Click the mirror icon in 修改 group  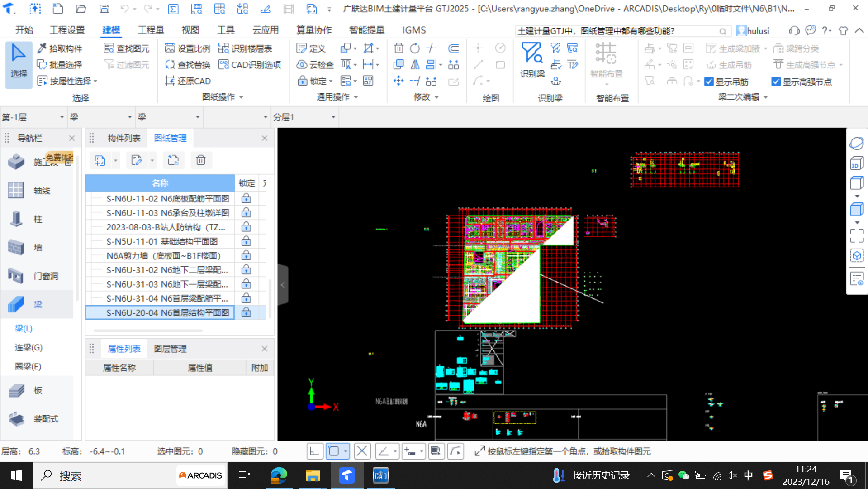[x=415, y=65]
